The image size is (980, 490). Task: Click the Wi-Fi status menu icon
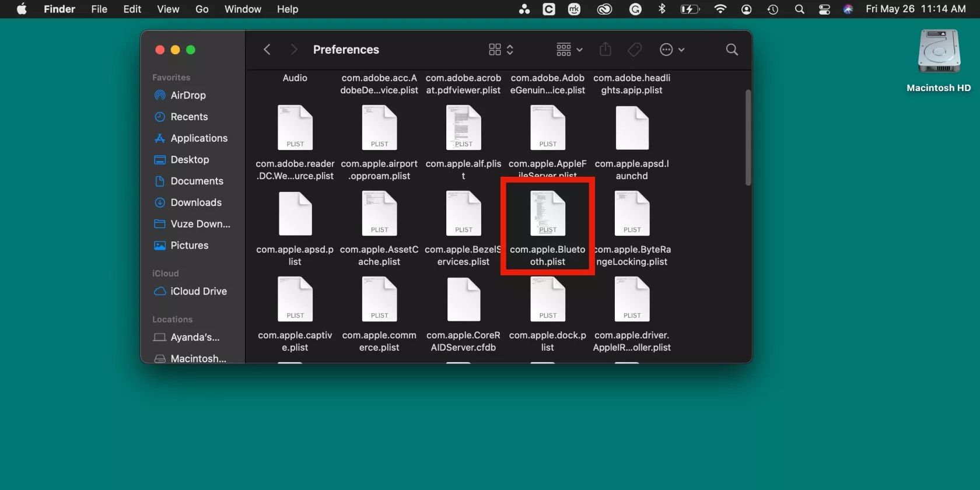pyautogui.click(x=720, y=9)
